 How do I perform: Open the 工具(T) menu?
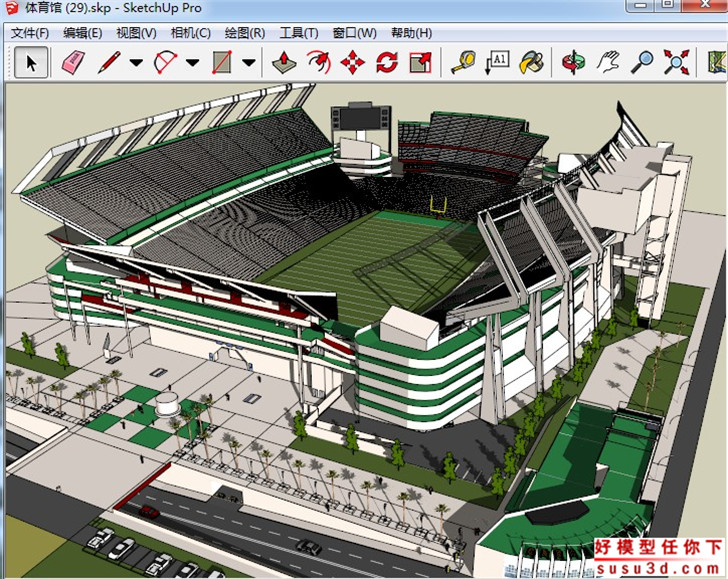(x=299, y=33)
